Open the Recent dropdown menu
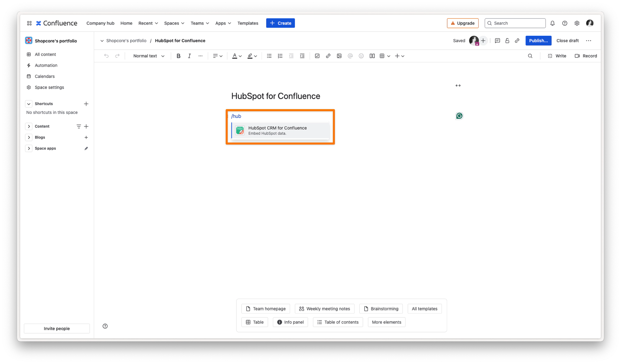Image resolution: width=621 pixels, height=364 pixels. 148,23
